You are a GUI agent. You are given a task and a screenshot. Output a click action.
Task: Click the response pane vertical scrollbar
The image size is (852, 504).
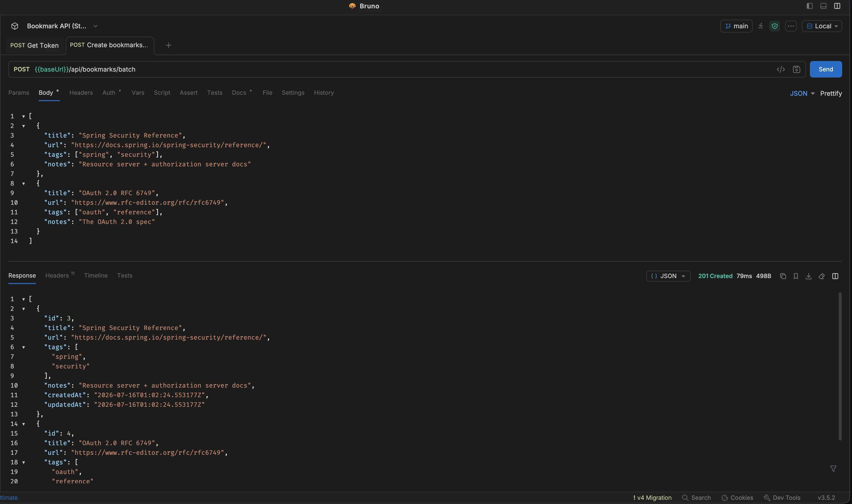pos(840,366)
